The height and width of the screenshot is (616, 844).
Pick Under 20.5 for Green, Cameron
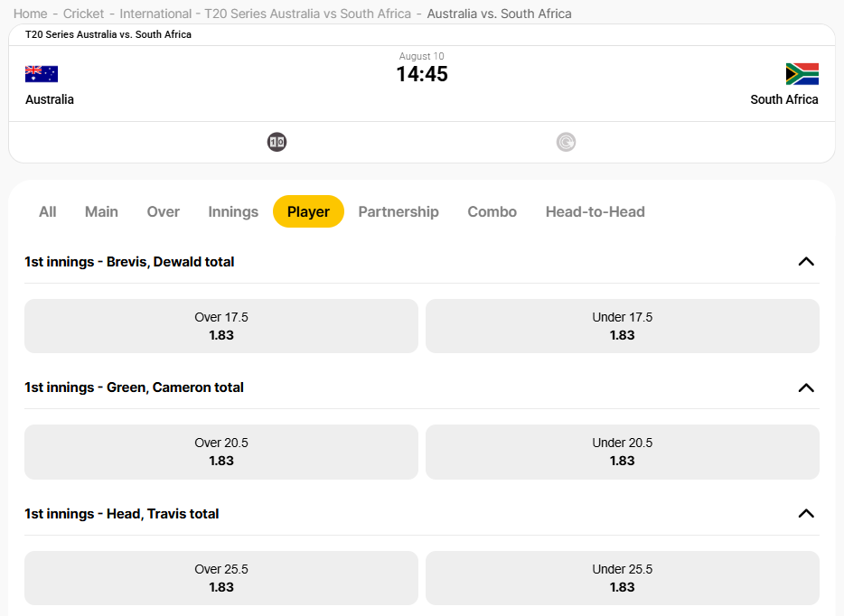[x=622, y=452]
